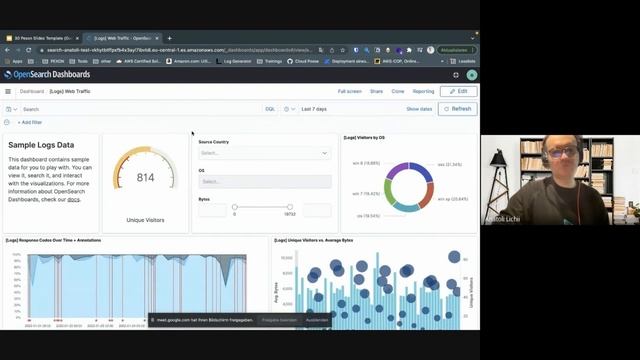Click Freigabe beenden in sharing bar
This screenshot has width=640, height=360.
click(279, 320)
